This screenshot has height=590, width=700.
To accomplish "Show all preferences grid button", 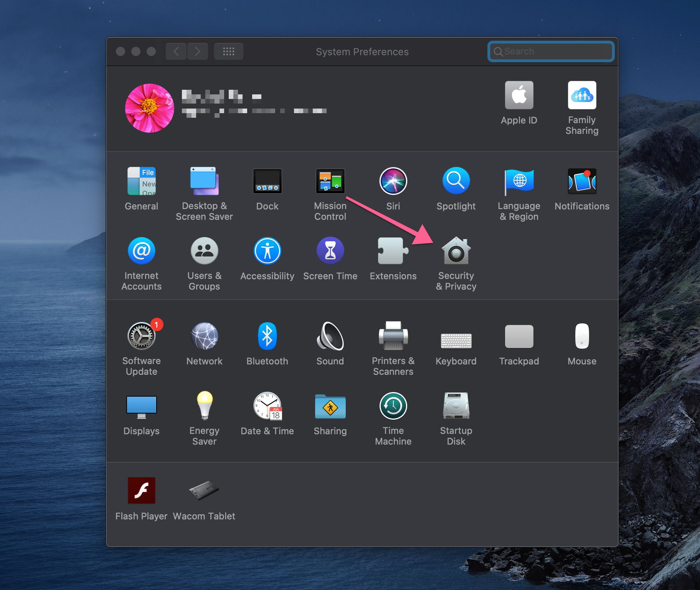I will coord(229,51).
